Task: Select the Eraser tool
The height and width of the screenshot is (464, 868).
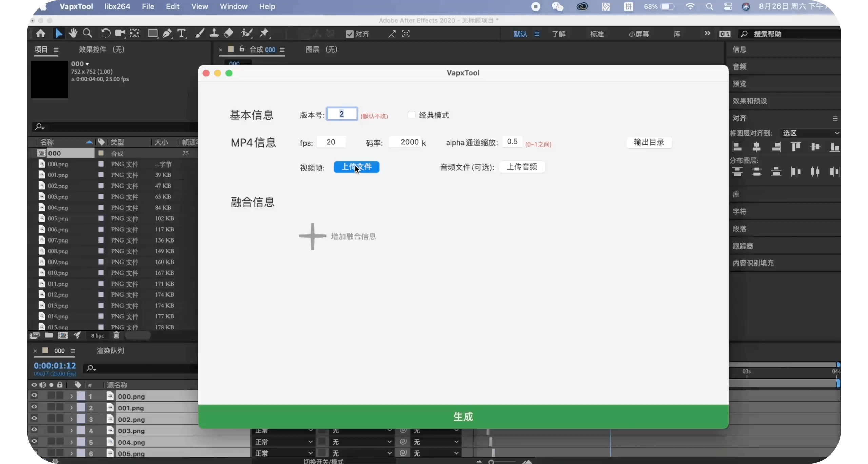Action: pyautogui.click(x=229, y=33)
